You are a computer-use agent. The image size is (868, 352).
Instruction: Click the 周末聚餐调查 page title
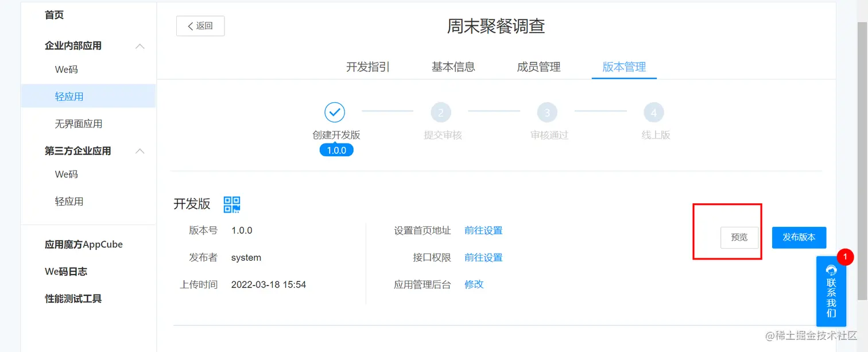[496, 26]
